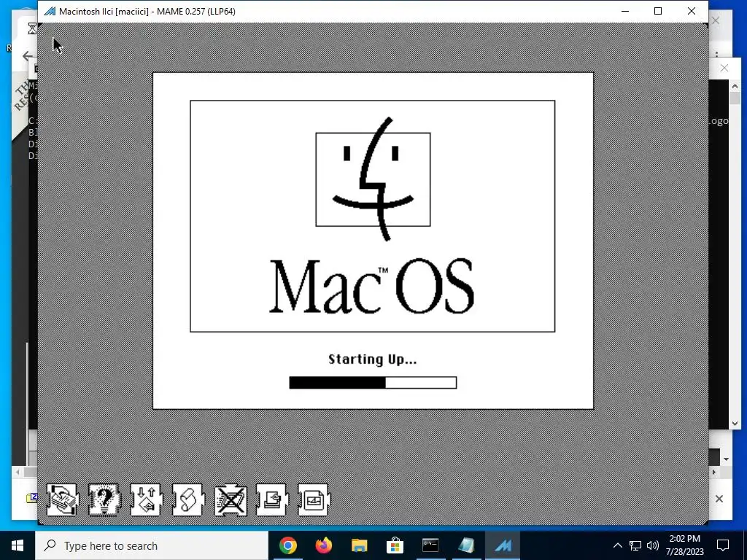The width and height of the screenshot is (747, 560).
Task: Click the scroll-shaped extension icon
Action: (x=187, y=499)
